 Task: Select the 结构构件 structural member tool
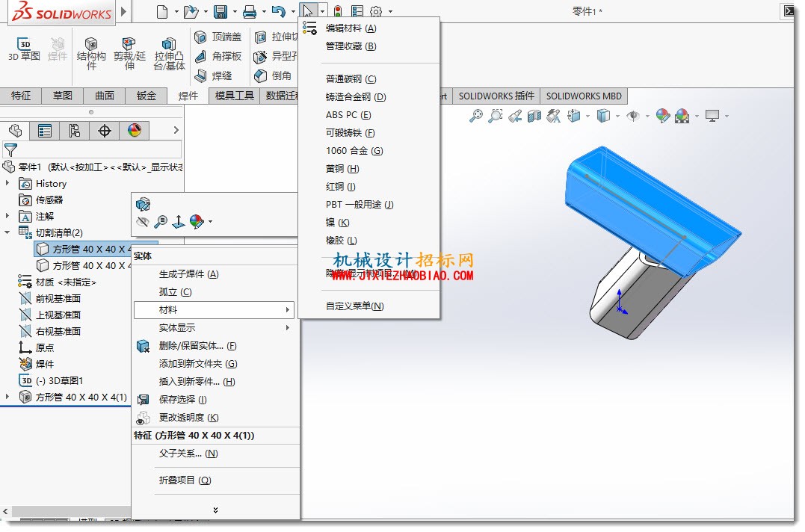(91, 43)
